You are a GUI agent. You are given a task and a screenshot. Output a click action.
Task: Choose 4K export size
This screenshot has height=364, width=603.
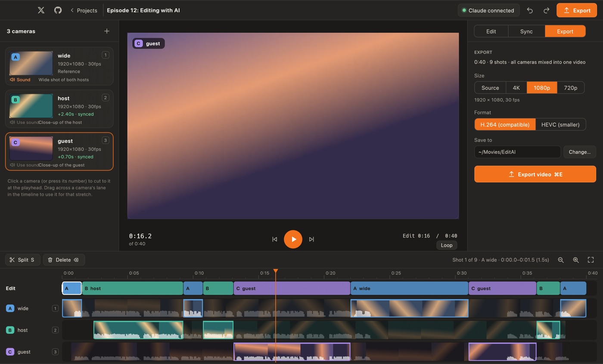516,88
